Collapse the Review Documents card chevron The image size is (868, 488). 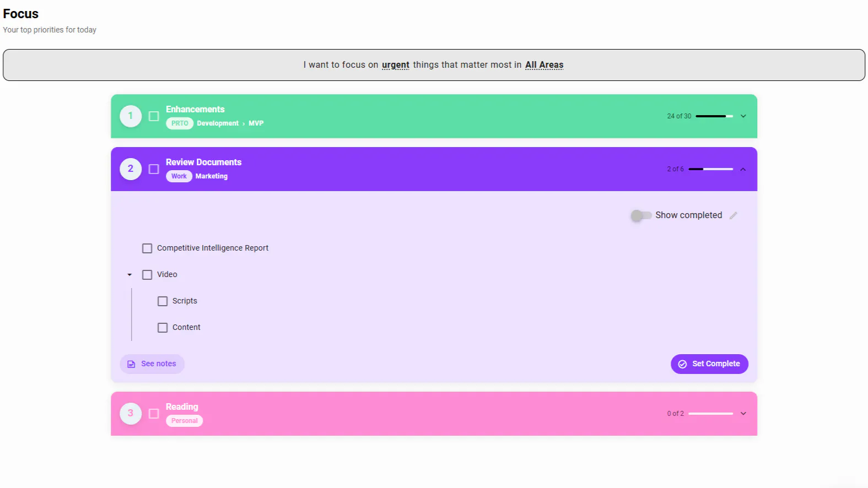click(743, 169)
